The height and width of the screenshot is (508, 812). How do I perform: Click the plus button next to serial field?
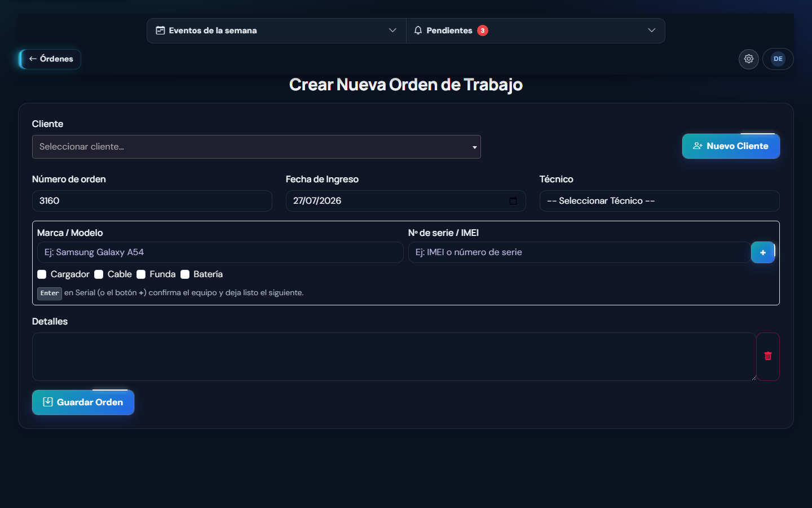tap(763, 252)
